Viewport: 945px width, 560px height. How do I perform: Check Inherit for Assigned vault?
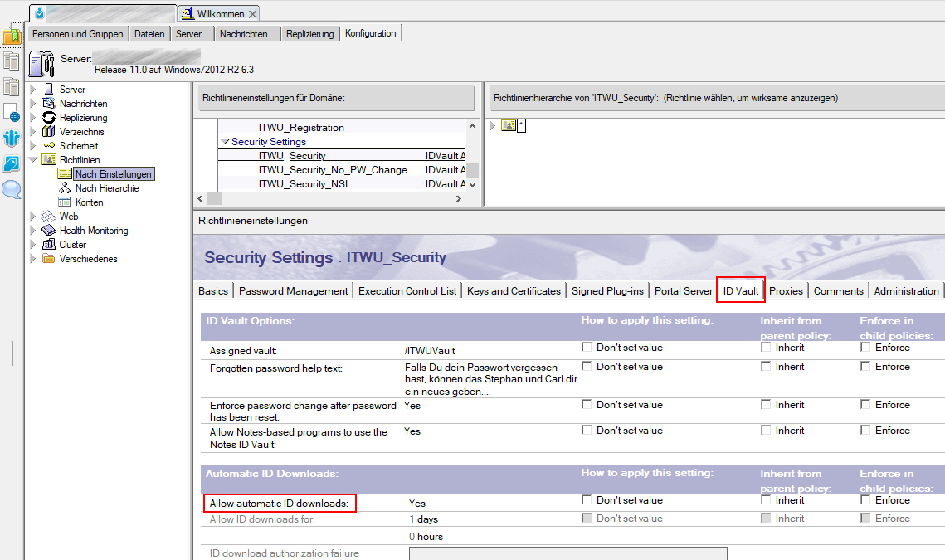click(766, 348)
